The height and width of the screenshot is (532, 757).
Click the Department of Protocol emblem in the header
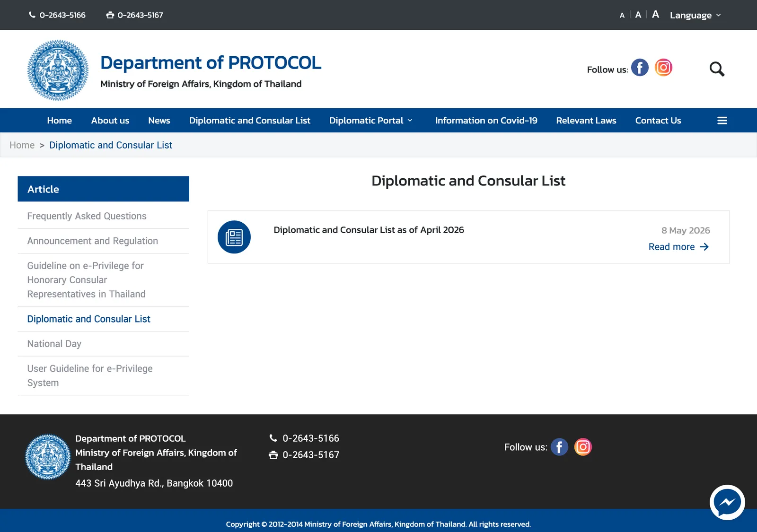click(x=58, y=70)
